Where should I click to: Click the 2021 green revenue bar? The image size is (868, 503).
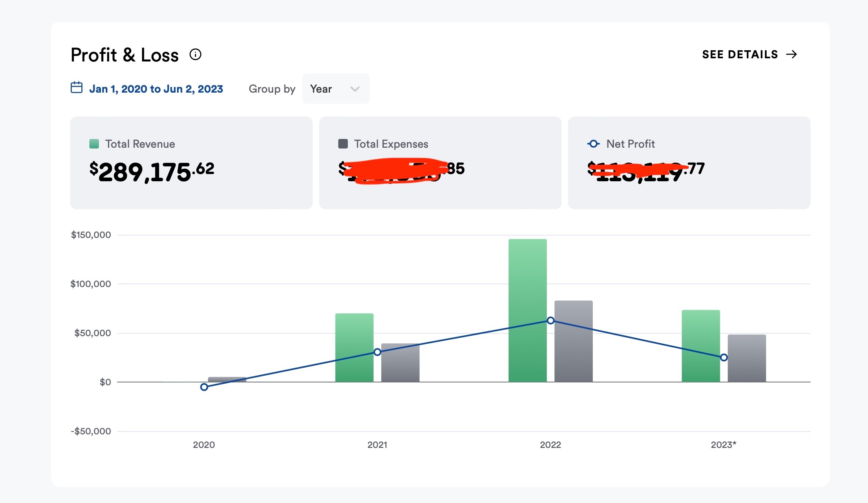354,335
